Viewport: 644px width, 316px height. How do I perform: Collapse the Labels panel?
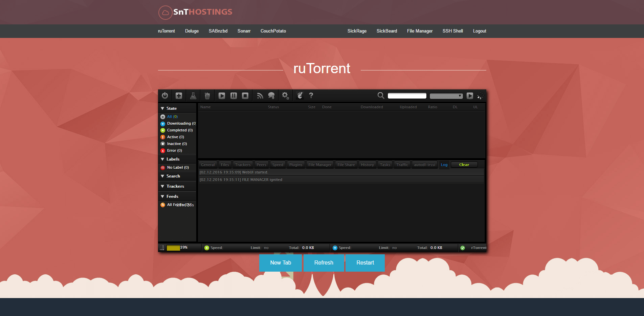tap(177, 159)
